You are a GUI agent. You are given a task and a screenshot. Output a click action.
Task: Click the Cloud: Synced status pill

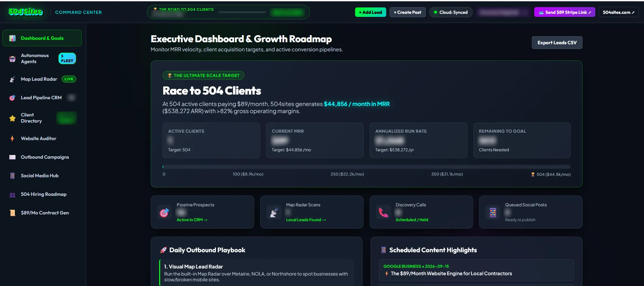451,12
